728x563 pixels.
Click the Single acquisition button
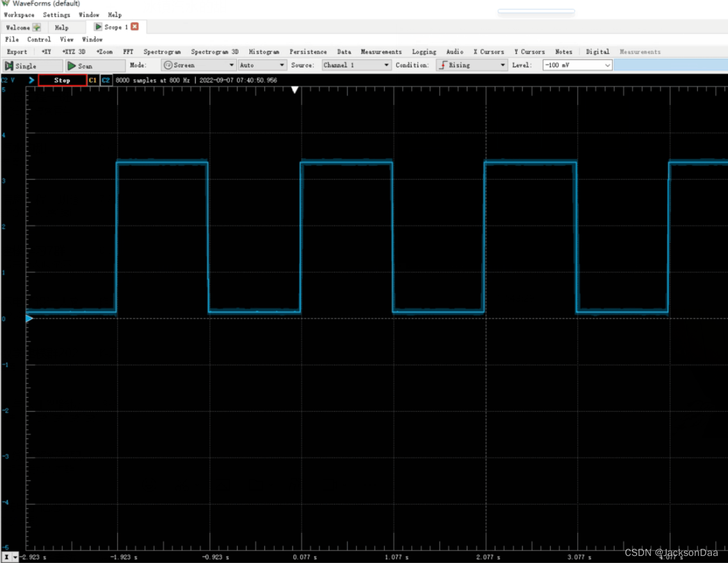tap(33, 66)
